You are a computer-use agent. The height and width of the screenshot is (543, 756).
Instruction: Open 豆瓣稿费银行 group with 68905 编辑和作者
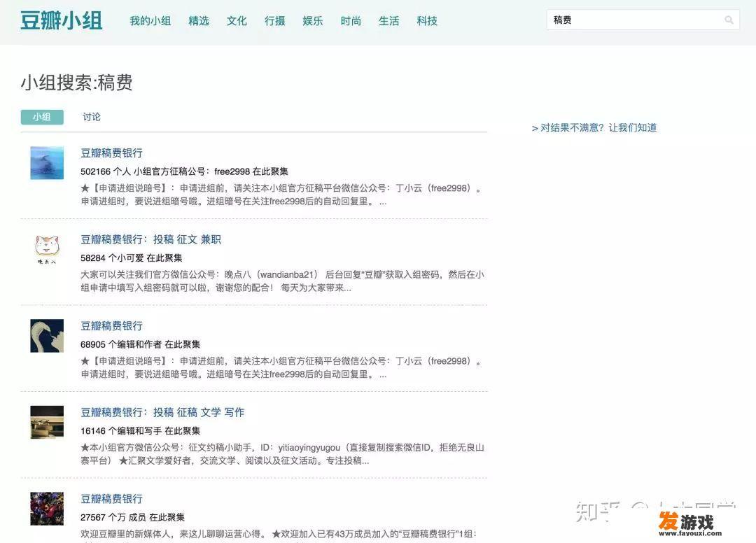111,326
